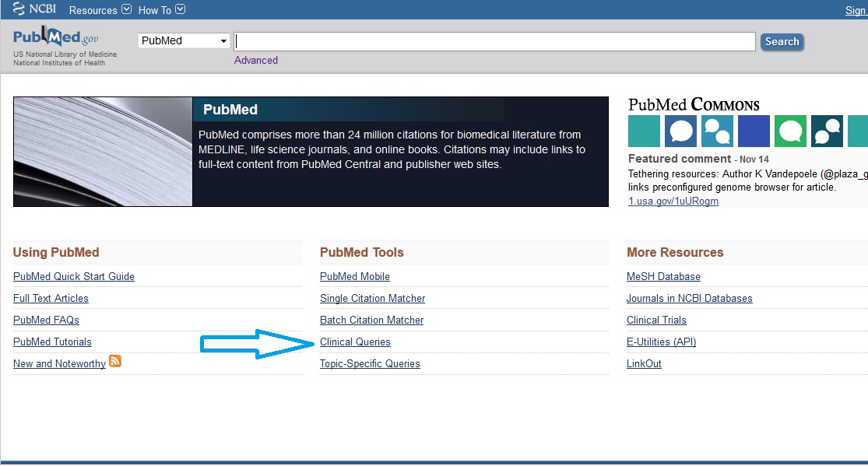
Task: Click the double speech bubble light-blue tile
Action: pyautogui.click(x=717, y=131)
